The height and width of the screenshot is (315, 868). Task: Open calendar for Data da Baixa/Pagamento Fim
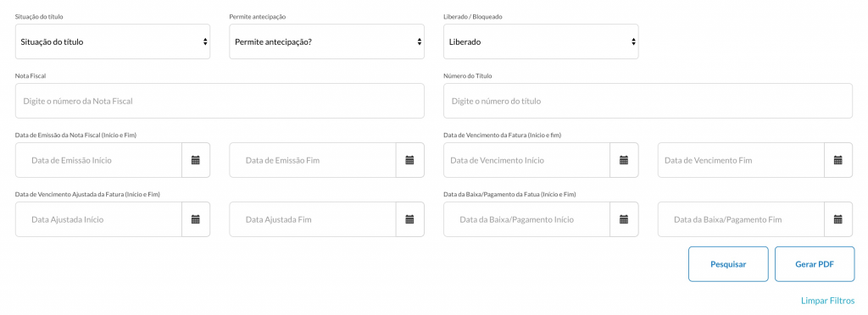click(838, 219)
